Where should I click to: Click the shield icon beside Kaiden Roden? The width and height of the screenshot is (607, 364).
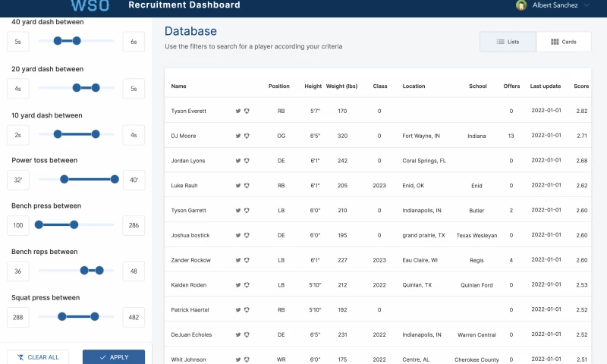pyautogui.click(x=247, y=285)
